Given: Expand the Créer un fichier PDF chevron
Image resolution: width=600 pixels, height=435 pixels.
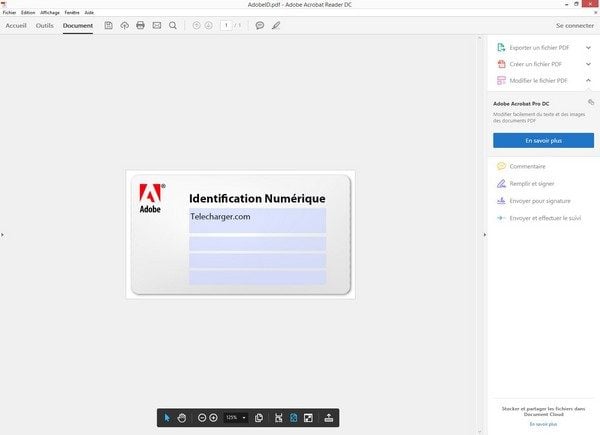Looking at the screenshot, I should pos(588,64).
